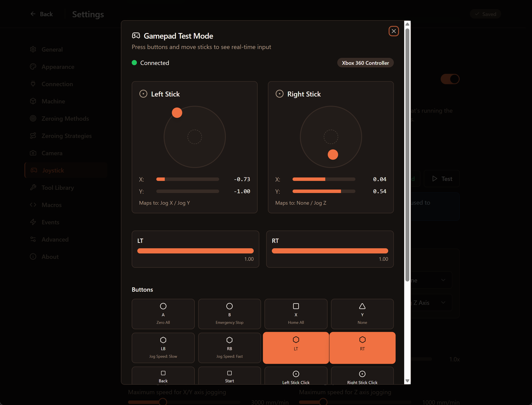This screenshot has height=405, width=532.
Task: Open Tool Library wrench icon
Action: click(33, 187)
